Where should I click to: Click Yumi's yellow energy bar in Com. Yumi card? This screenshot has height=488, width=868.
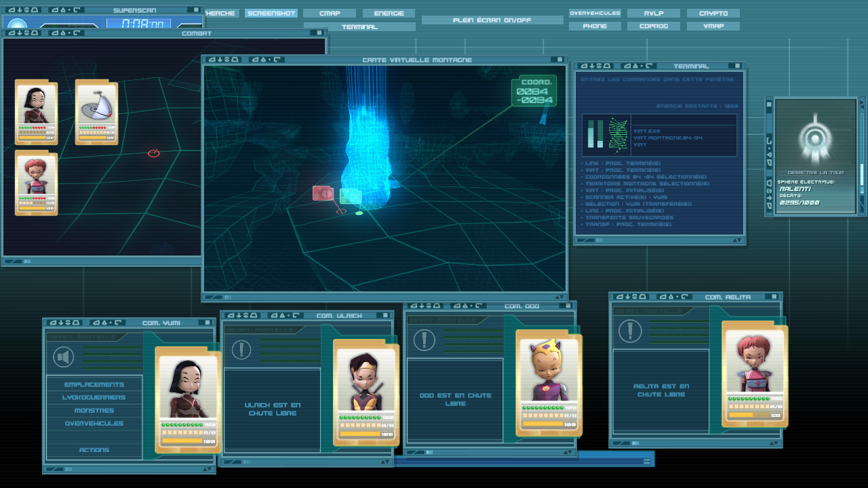click(x=182, y=441)
